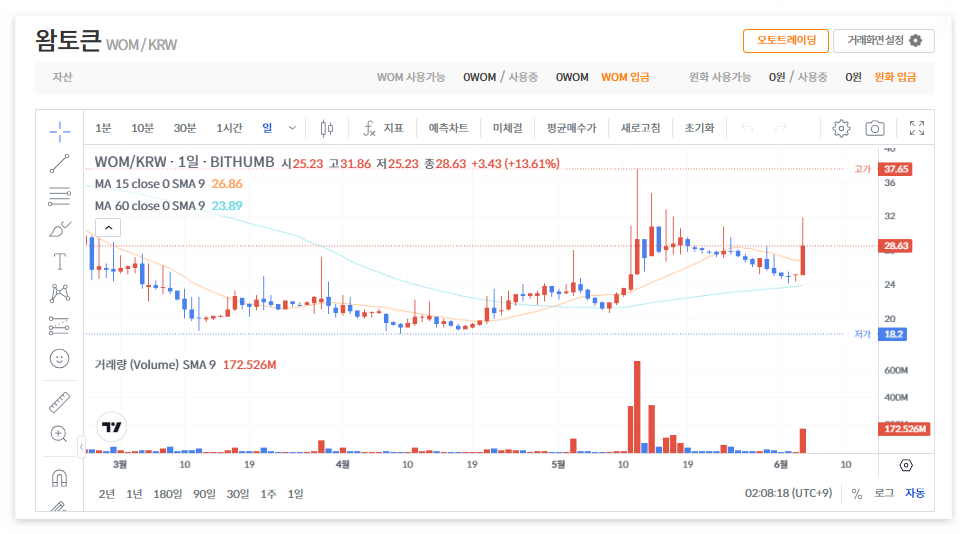Click the 172.526M volume axis tag
The width and height of the screenshot is (967, 534).
[x=904, y=429]
